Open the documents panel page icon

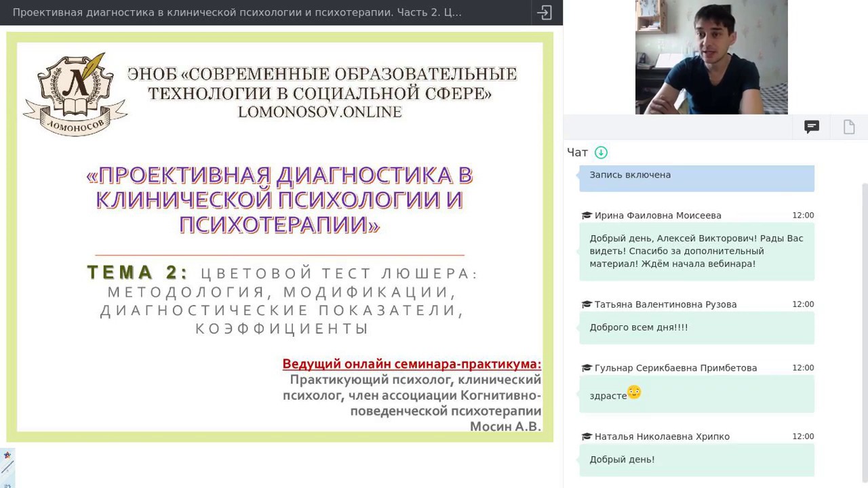(x=849, y=127)
